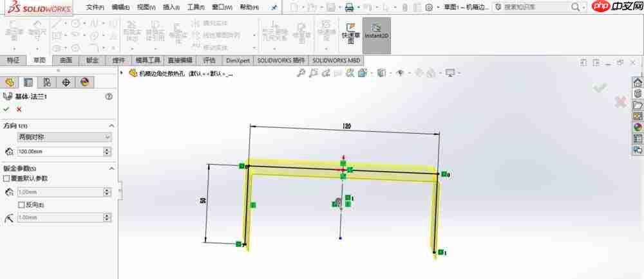Open Design Library icon in task pane
This screenshot has width=644, height=279.
[x=638, y=93]
